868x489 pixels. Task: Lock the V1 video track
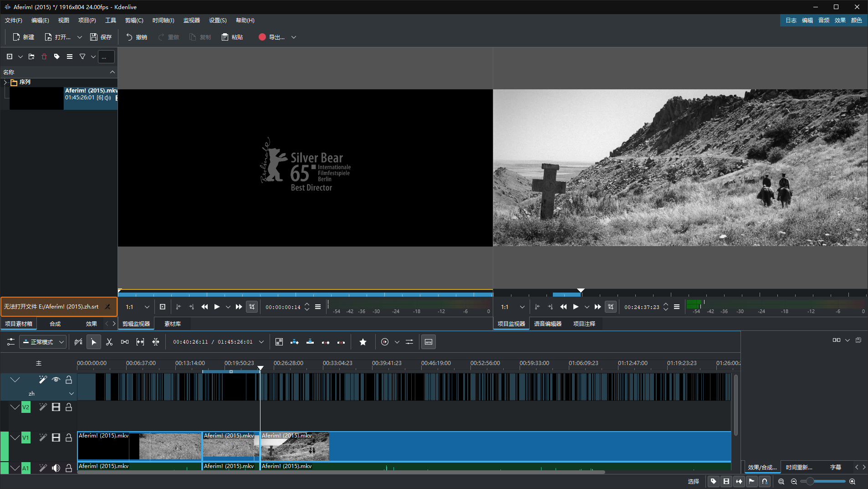click(x=69, y=438)
